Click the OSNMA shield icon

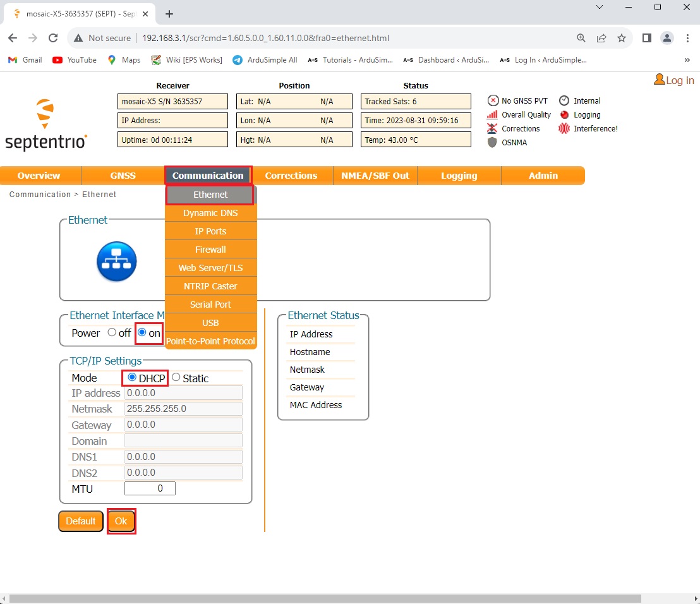coord(492,142)
